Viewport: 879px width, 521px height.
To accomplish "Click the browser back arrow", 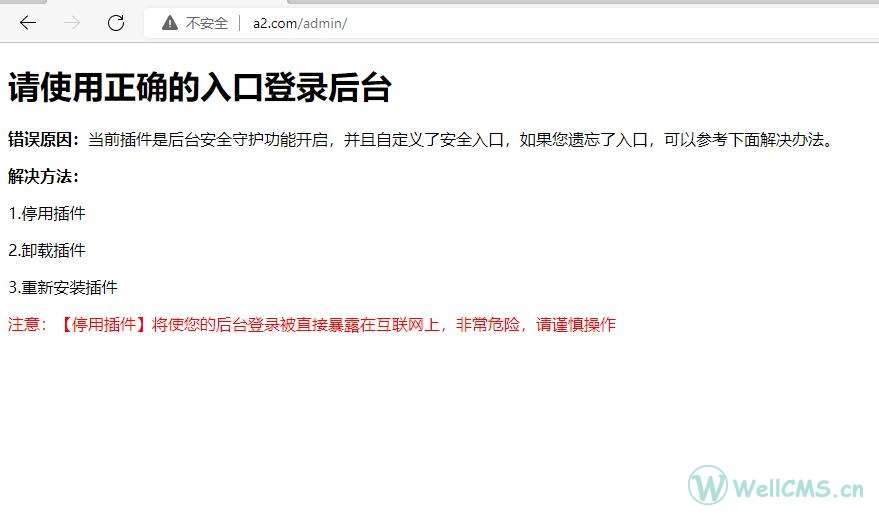I will point(28,23).
